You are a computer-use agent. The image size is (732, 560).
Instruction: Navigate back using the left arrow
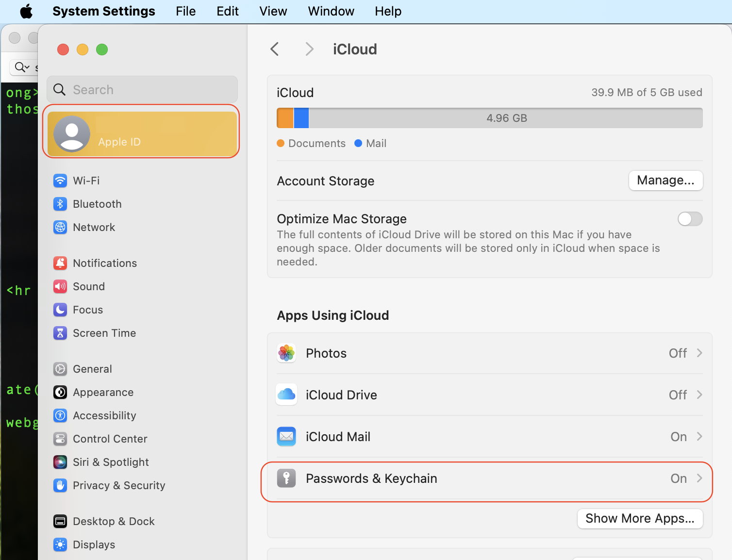coord(275,49)
